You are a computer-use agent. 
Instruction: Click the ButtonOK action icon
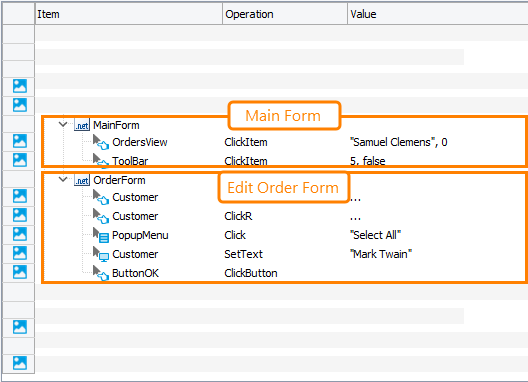(101, 273)
